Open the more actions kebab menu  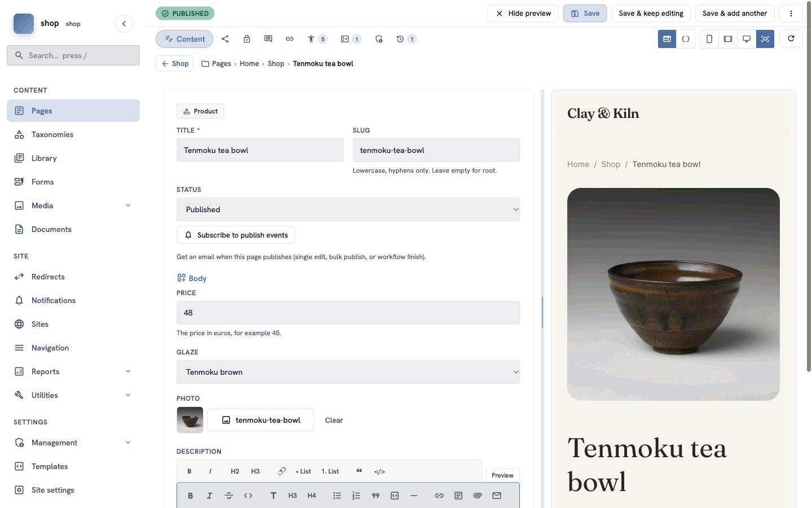click(791, 14)
